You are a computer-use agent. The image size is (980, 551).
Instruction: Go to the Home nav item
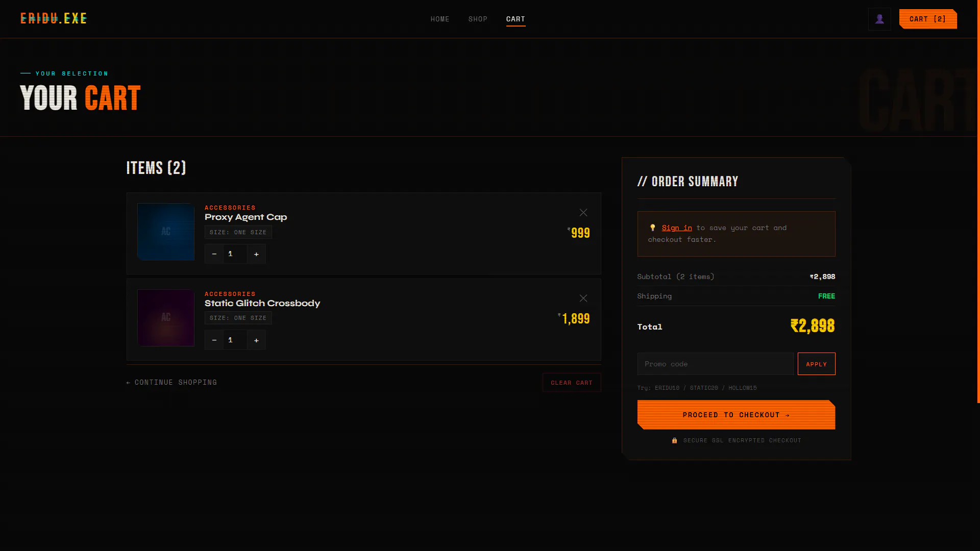click(440, 19)
